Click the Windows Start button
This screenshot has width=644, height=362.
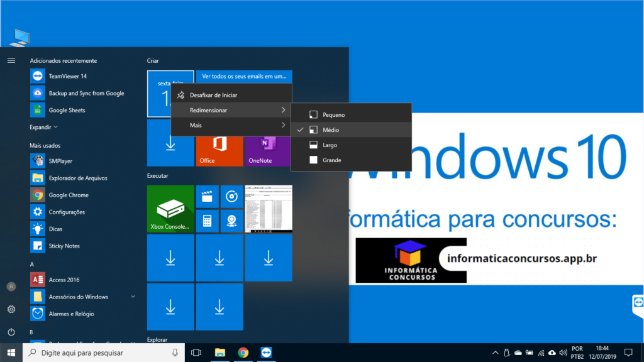coord(11,353)
